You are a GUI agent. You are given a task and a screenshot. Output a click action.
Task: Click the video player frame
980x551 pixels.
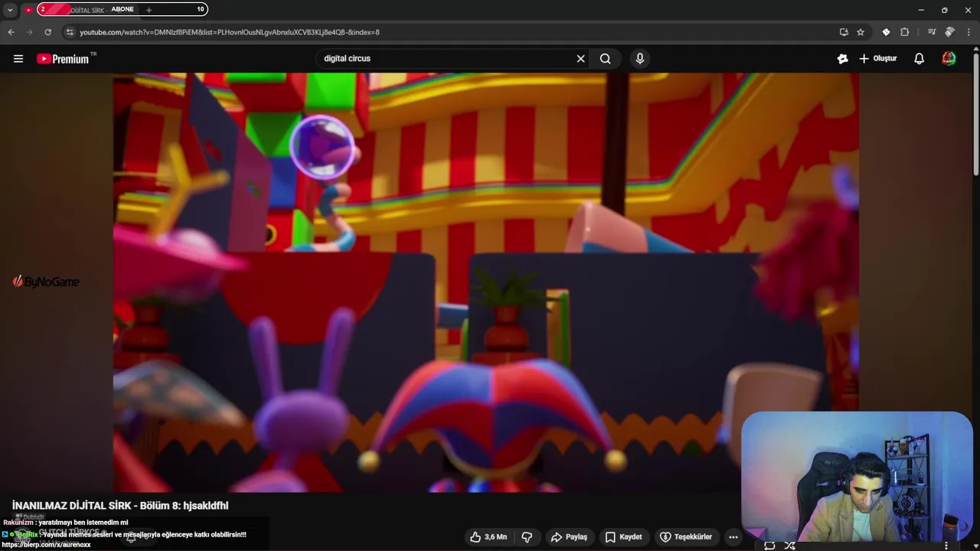coord(486,282)
